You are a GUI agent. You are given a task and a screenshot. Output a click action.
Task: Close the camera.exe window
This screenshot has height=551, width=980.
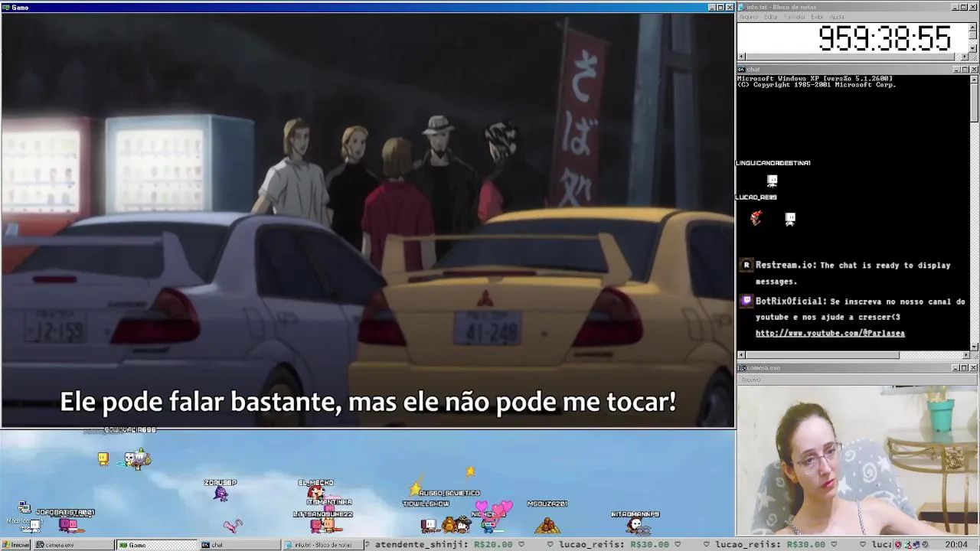click(x=974, y=368)
